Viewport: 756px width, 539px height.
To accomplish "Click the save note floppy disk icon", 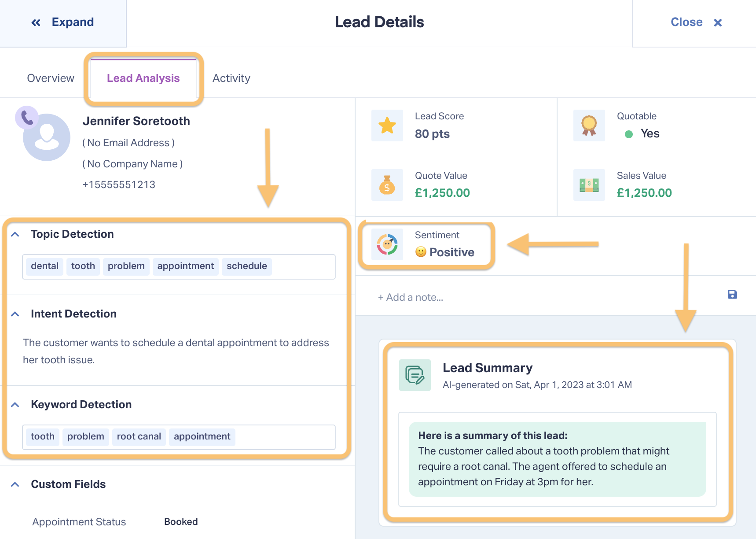I will (x=732, y=294).
